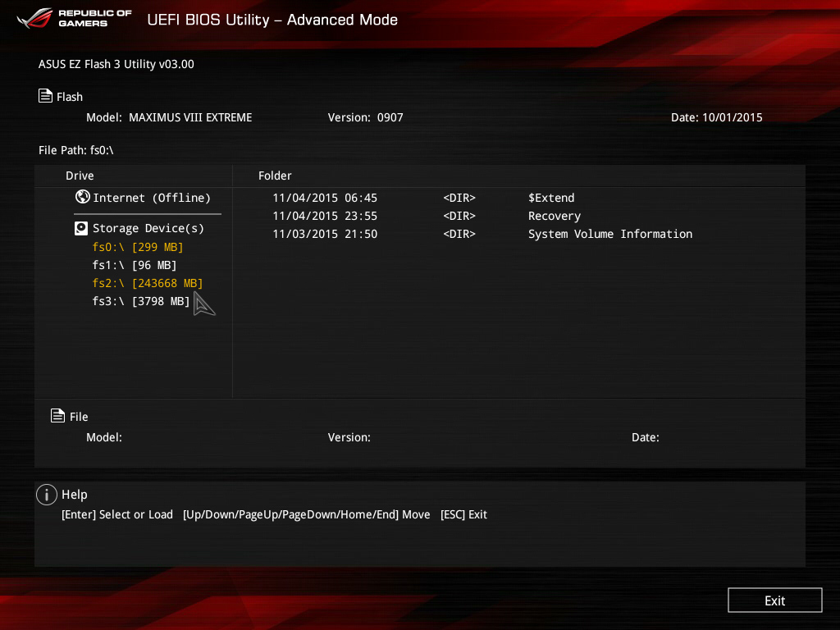Click the UEFI BIOS Utility – Advanced Mode title
Image resolution: width=840 pixels, height=630 pixels.
coord(272,20)
